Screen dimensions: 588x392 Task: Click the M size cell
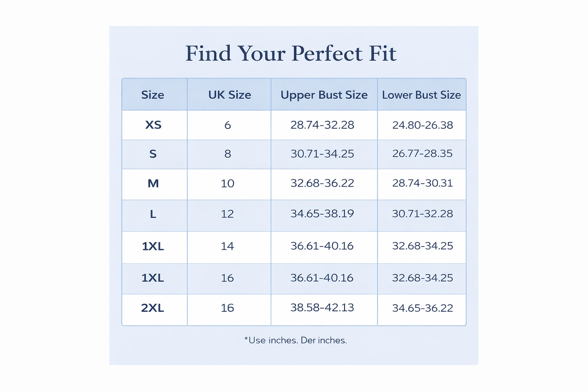coord(153,184)
